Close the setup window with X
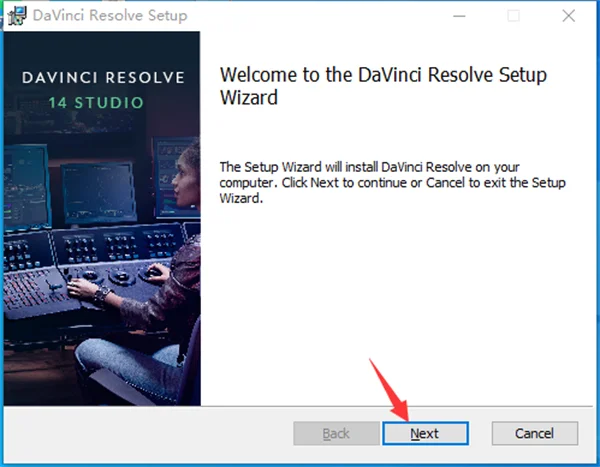Screen dimensions: 600x467 (x=569, y=16)
